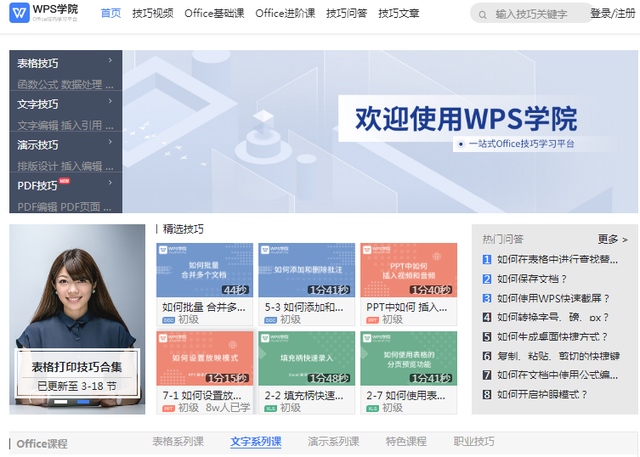The width and height of the screenshot is (640, 457).
Task: Click the 函数公式 数据处理 subcategory text
Action: (x=65, y=84)
